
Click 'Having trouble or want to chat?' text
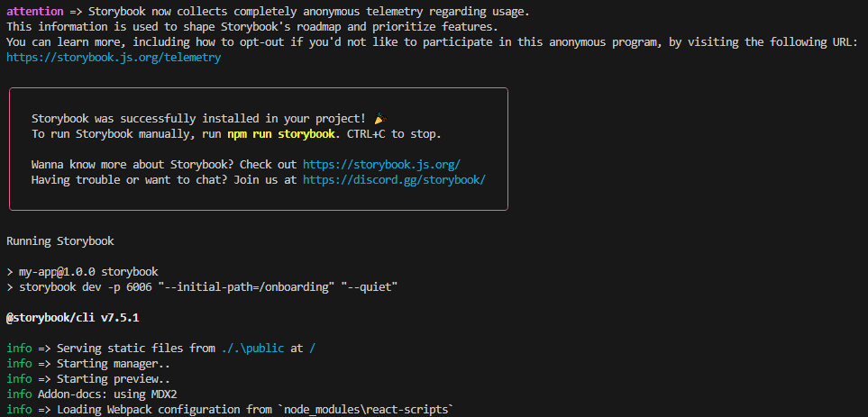129,180
